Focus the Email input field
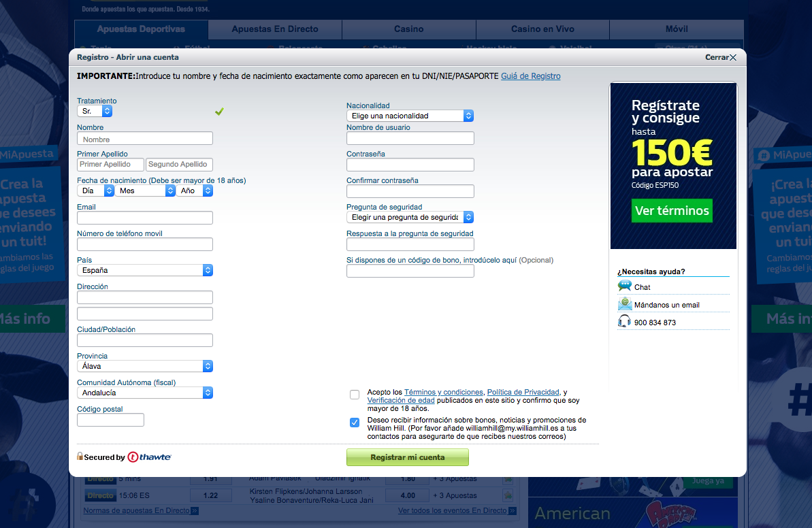The image size is (812, 528). tap(145, 218)
